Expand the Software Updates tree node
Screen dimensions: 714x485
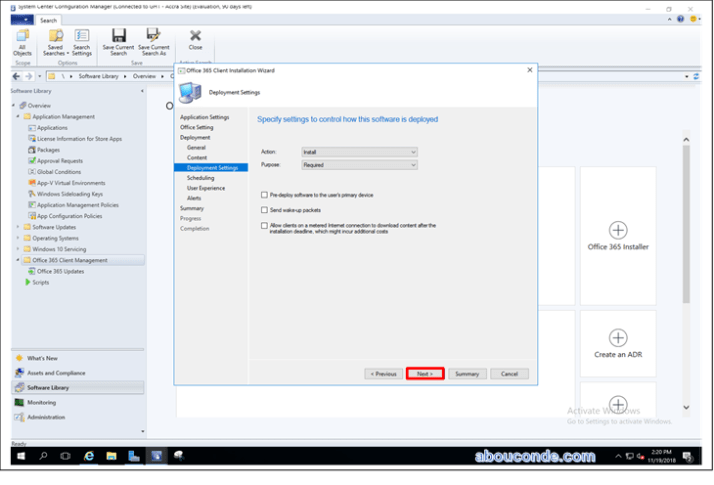18,227
